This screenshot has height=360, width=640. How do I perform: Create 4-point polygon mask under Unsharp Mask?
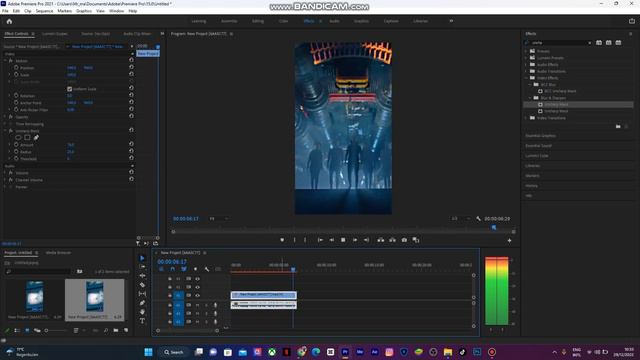coord(27,138)
